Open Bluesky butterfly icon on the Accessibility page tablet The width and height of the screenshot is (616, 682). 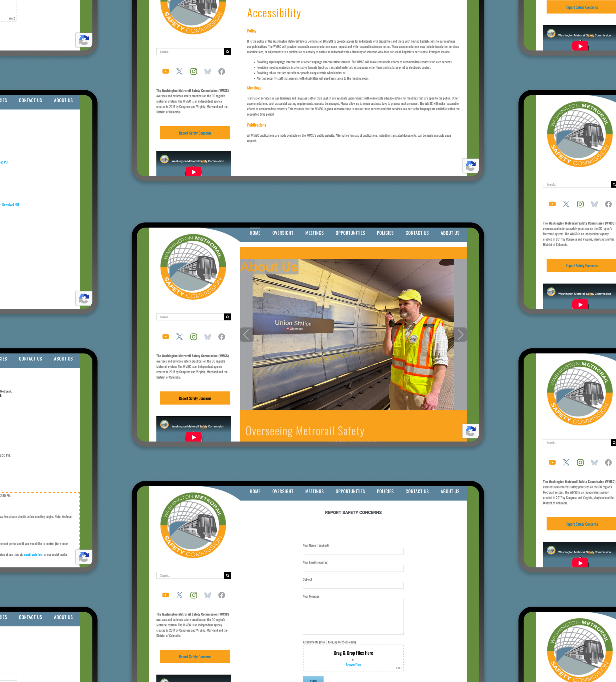click(x=208, y=71)
